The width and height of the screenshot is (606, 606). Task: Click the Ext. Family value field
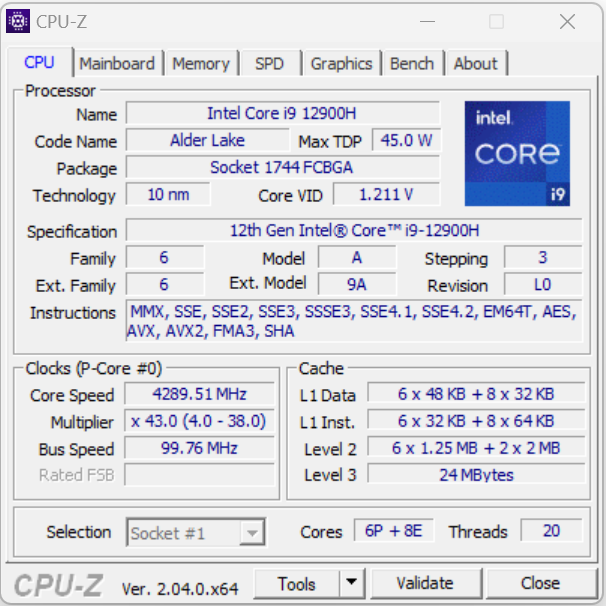[x=165, y=284]
